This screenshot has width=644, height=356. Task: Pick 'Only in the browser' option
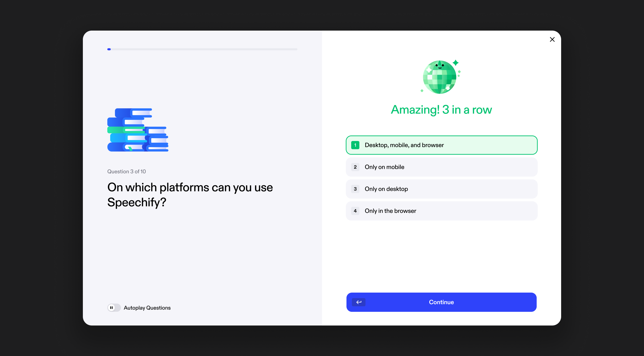[442, 211]
